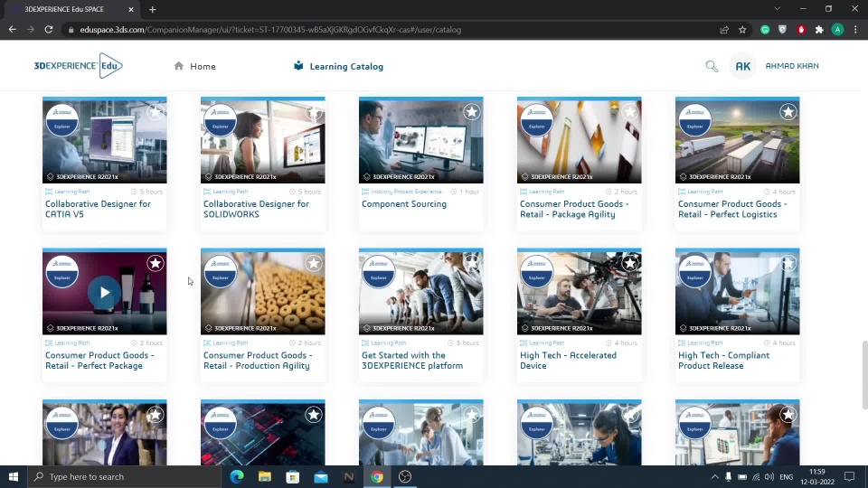This screenshot has width=868, height=488.
Task: Click the red extension icon
Action: tap(801, 30)
